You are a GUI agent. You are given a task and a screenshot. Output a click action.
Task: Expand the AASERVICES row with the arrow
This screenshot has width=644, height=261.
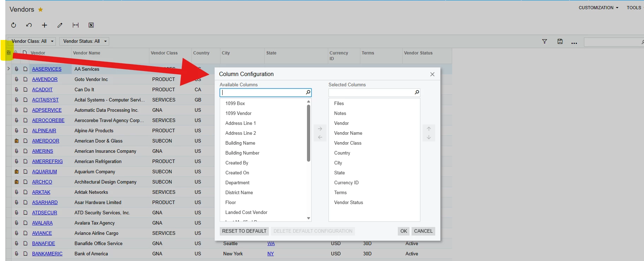[8, 69]
